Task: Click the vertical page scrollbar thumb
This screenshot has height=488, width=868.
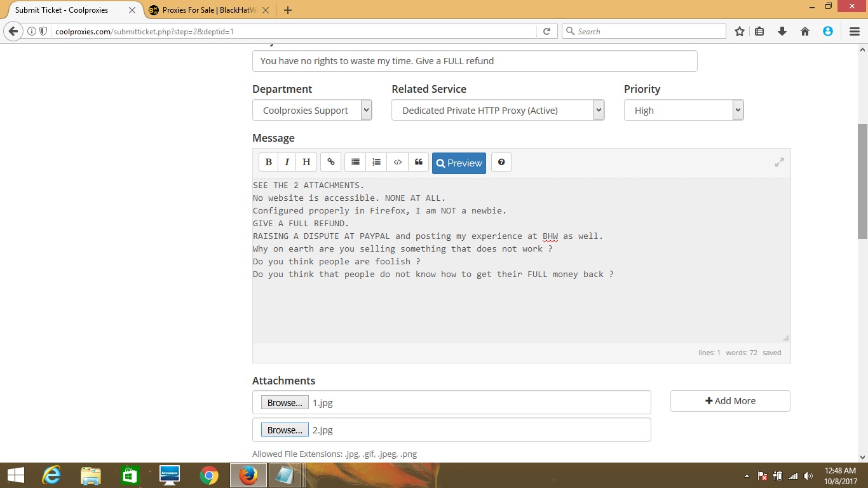Action: click(862, 181)
